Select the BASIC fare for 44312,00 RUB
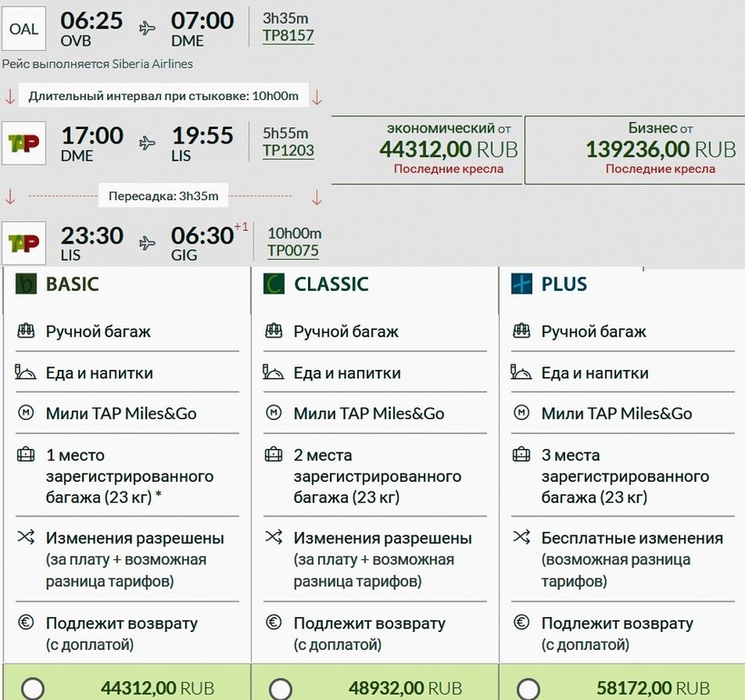 coord(33,688)
